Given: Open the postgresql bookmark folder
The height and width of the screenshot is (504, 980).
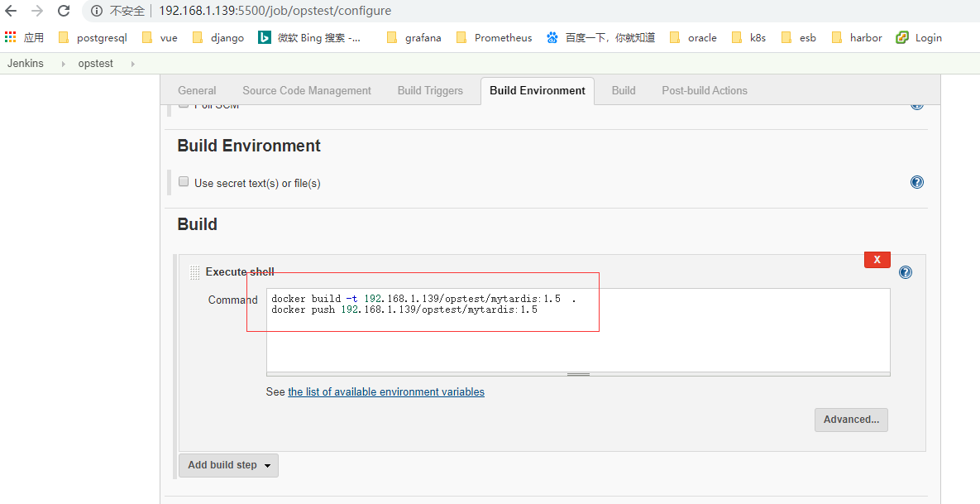Looking at the screenshot, I should (93, 37).
